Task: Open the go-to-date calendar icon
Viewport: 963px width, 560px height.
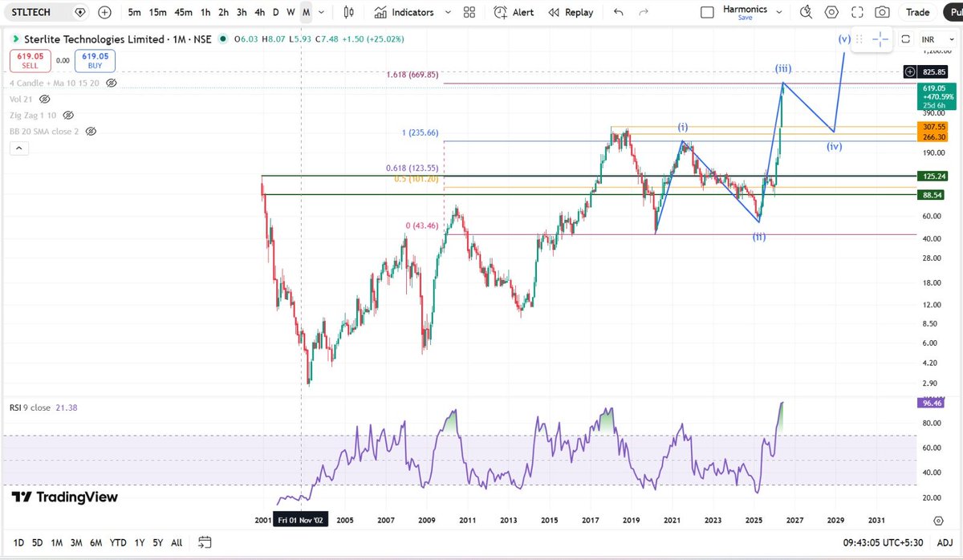Action: [205, 542]
